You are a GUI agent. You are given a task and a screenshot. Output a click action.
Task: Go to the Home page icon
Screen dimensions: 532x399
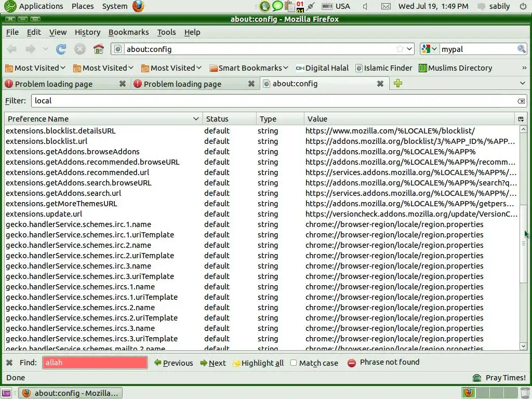coord(99,49)
